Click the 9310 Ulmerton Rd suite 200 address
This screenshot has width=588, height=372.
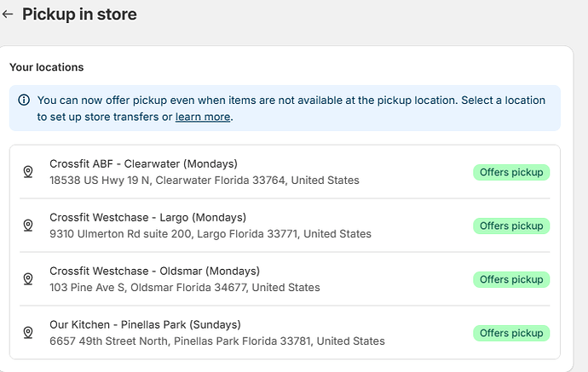pyautogui.click(x=210, y=234)
